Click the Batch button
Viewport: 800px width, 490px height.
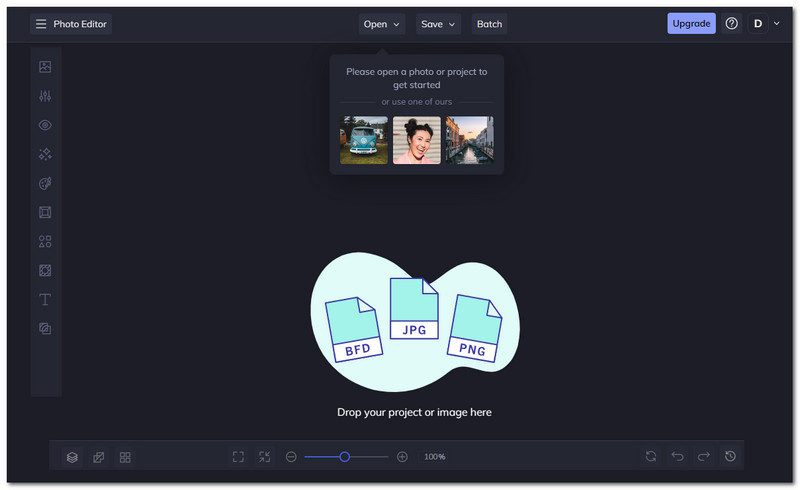pyautogui.click(x=489, y=24)
